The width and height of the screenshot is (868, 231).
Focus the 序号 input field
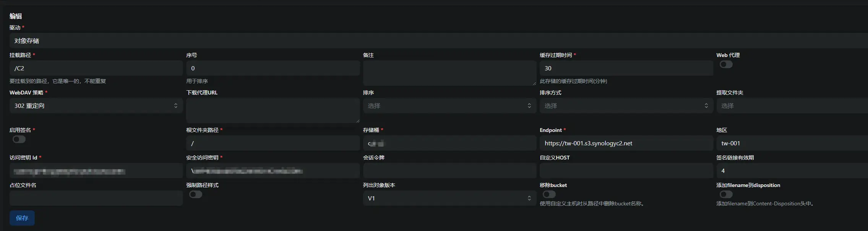(x=273, y=68)
